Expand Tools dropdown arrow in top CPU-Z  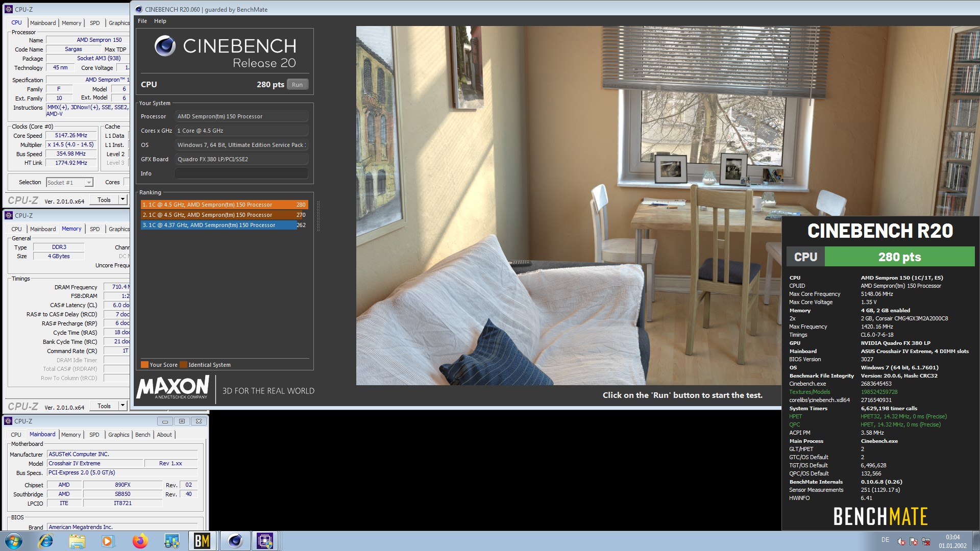tap(122, 200)
